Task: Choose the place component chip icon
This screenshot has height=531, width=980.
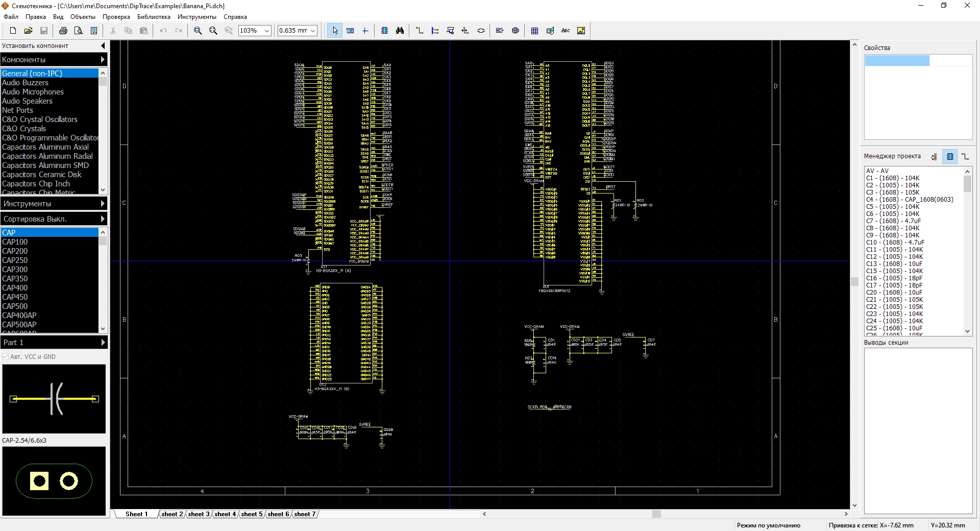Action: 384,31
